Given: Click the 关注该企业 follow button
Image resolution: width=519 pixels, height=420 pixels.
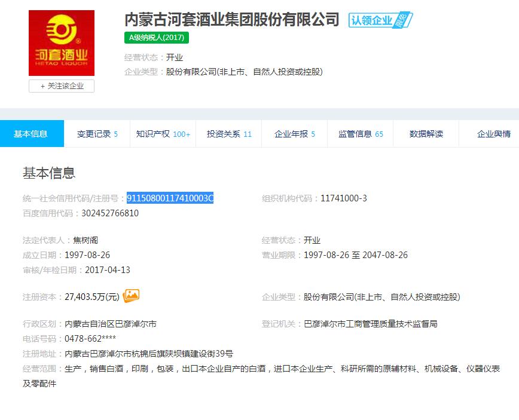Looking at the screenshot, I should pos(62,86).
